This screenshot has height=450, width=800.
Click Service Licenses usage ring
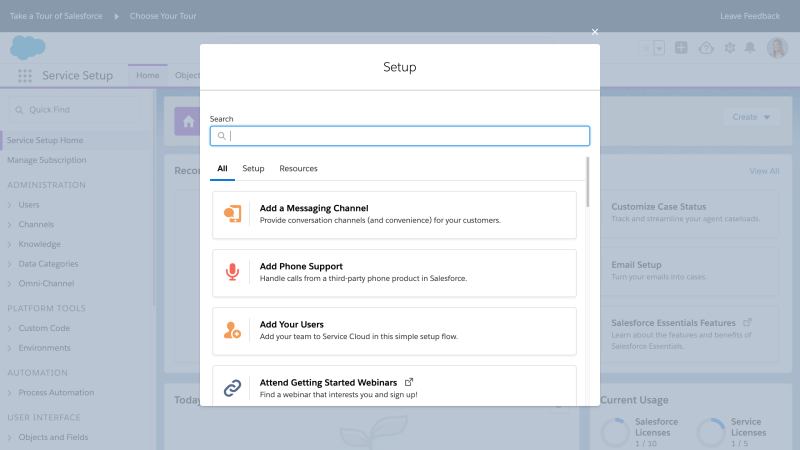tap(711, 433)
